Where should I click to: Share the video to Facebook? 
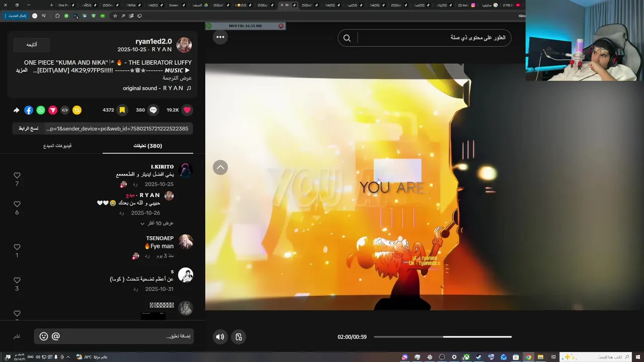click(29, 110)
